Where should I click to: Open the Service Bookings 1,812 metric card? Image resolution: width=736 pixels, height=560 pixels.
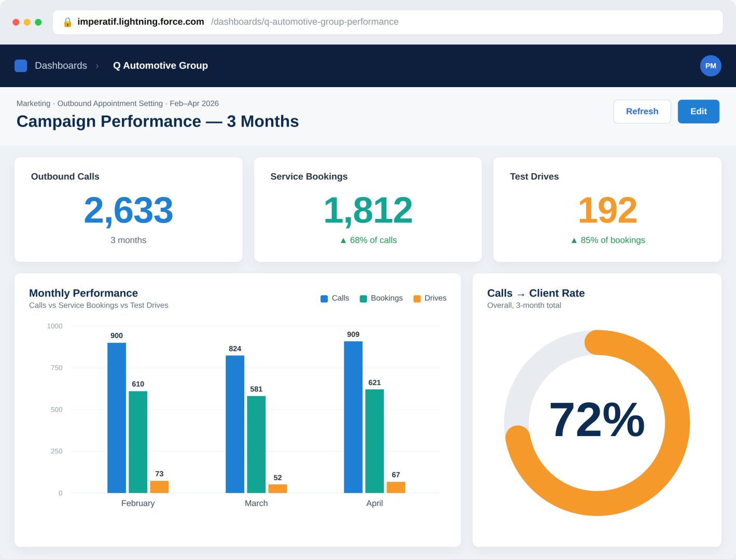click(x=368, y=209)
